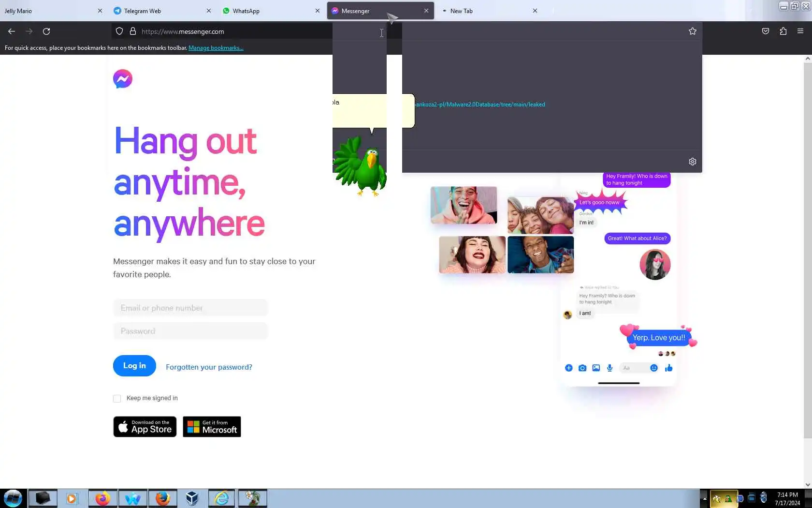Screen dimensions: 812x508
Task: Open the Waterfox W taskbar icon
Action: click(132, 498)
